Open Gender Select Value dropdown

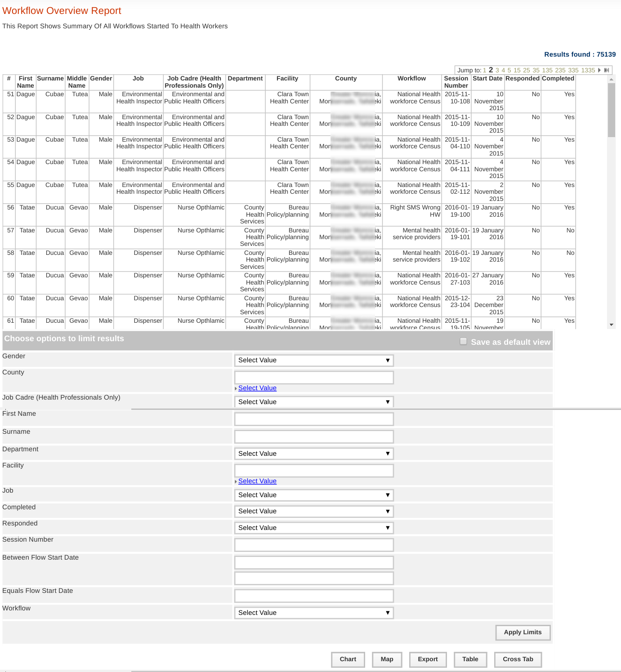314,360
